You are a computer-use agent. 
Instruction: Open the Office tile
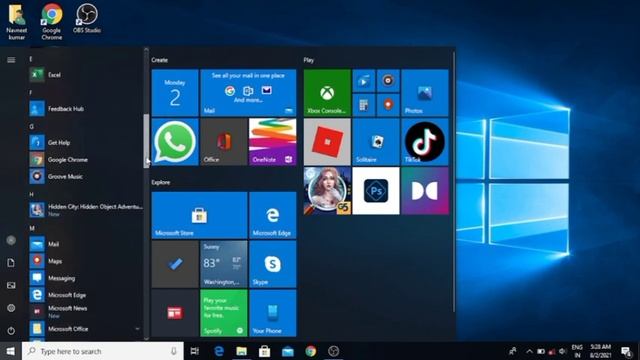point(224,142)
